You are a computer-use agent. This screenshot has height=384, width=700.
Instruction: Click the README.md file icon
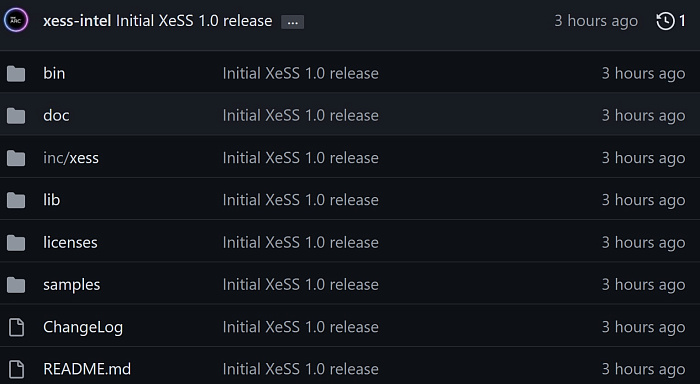[x=17, y=369]
